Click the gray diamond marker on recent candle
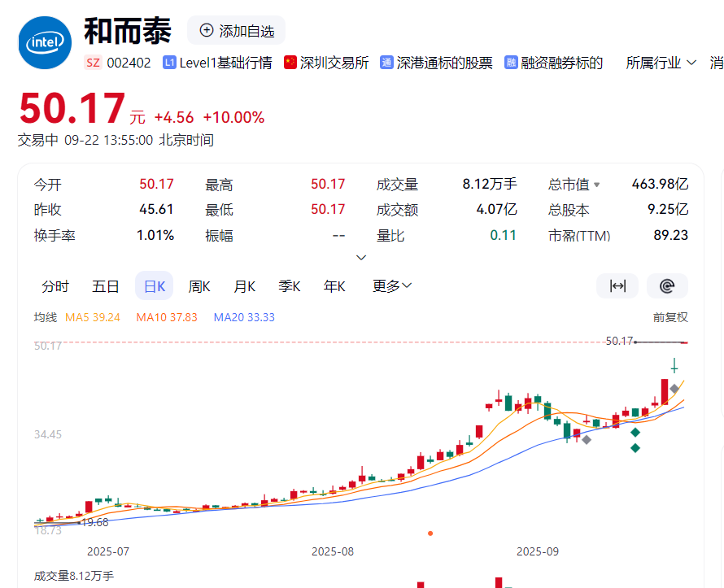Image resolution: width=724 pixels, height=588 pixels. [674, 389]
